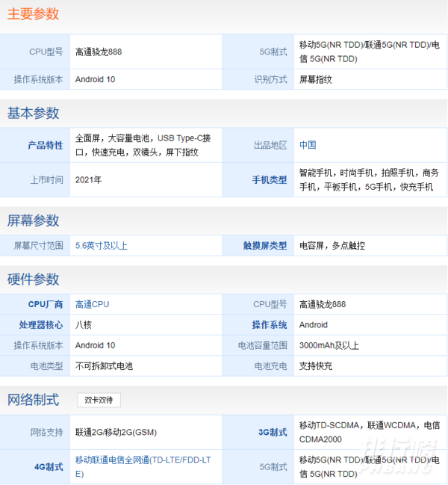
Task: Click the 主要参数 section heading
Action: click(x=33, y=14)
